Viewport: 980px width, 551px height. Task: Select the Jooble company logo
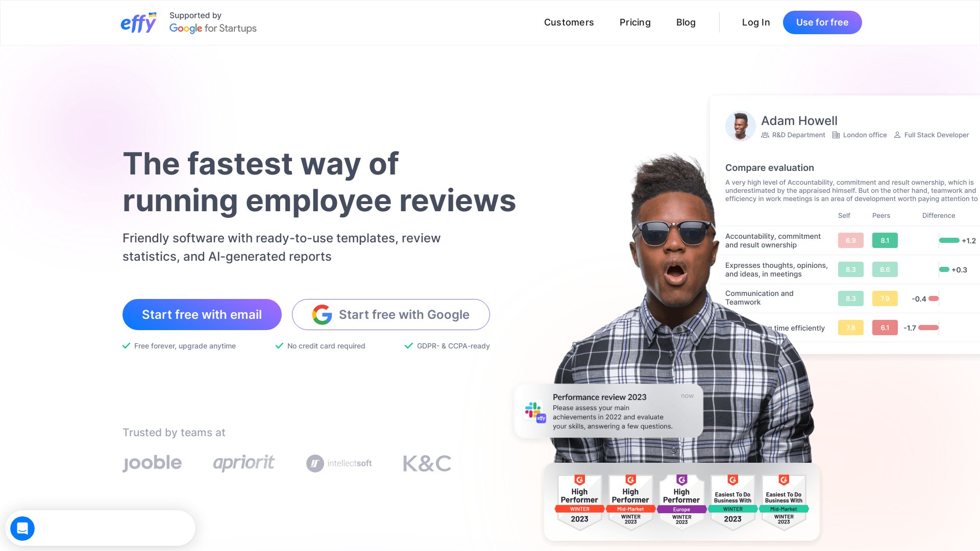tap(152, 463)
